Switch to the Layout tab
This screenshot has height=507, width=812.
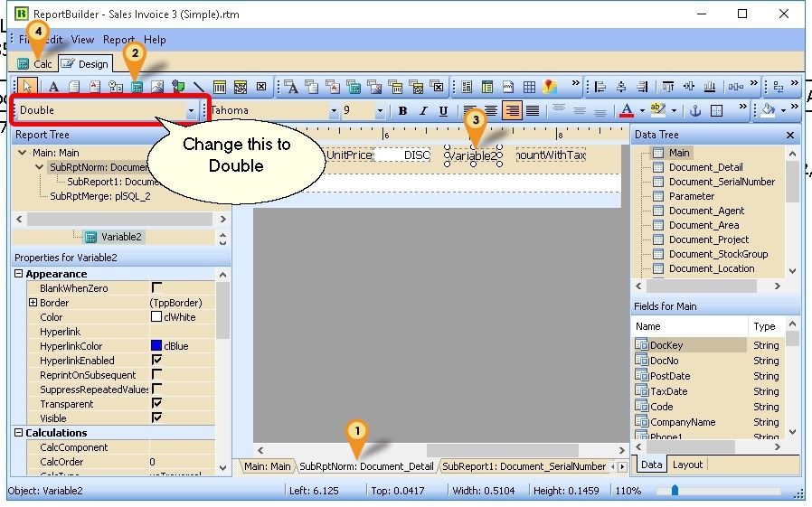pos(687,465)
